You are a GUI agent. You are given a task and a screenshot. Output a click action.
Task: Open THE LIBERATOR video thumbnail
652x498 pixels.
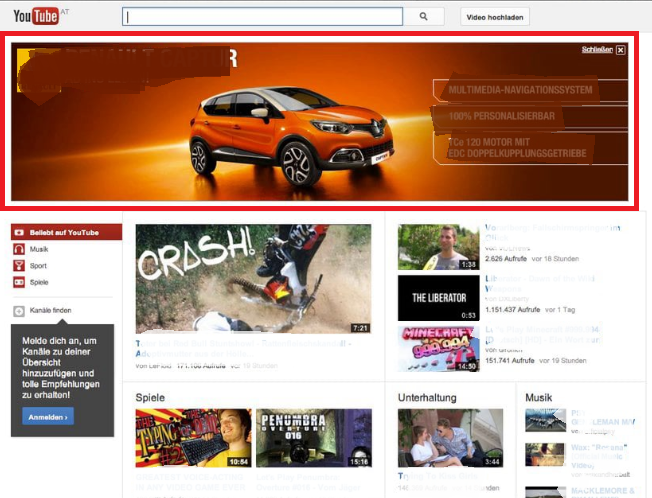tap(438, 298)
